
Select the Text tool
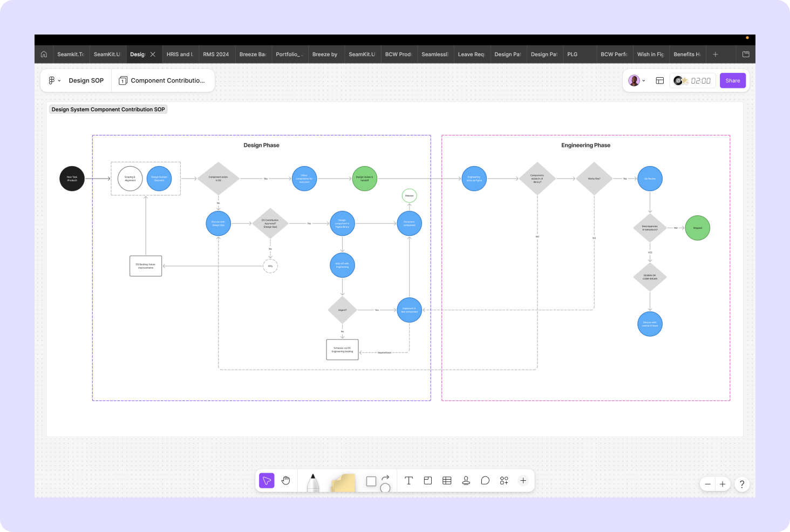408,481
